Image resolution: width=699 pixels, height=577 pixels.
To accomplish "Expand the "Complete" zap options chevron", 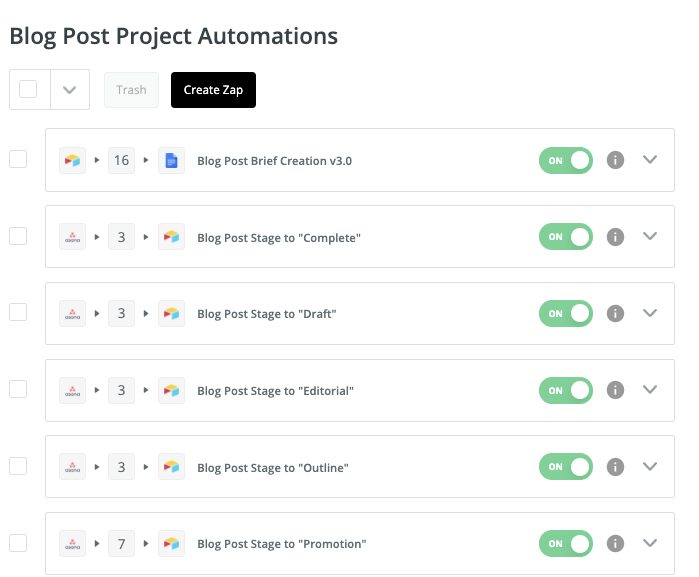I will (x=650, y=236).
